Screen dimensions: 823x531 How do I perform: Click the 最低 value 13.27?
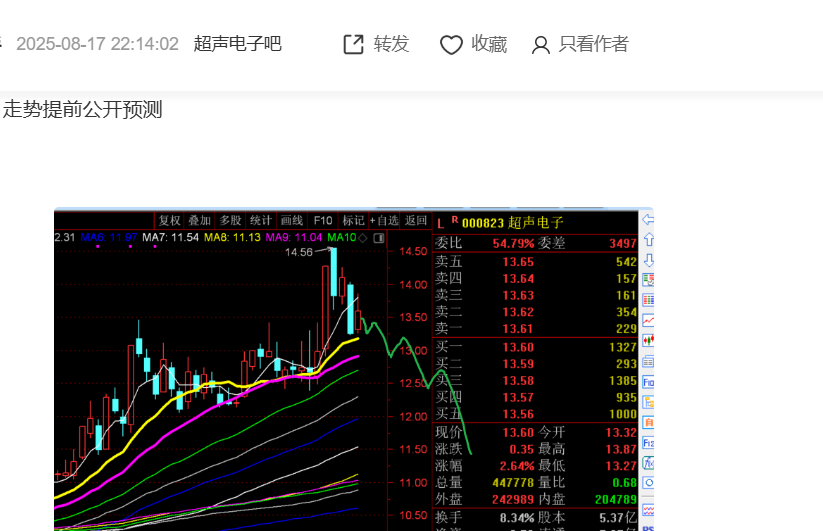(621, 466)
